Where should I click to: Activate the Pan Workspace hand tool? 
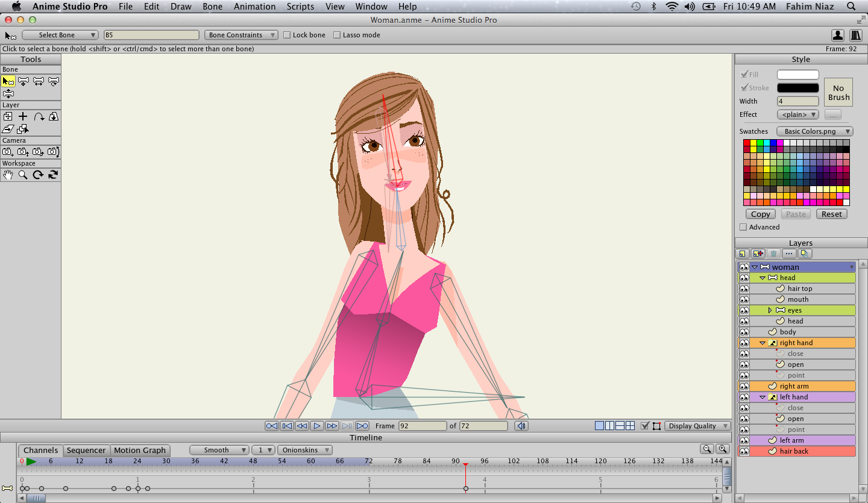8,175
